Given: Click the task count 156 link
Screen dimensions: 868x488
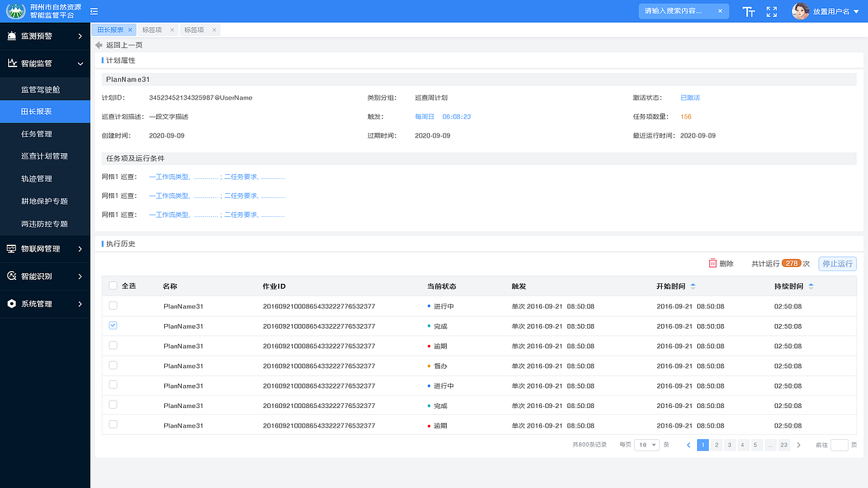Looking at the screenshot, I should [x=686, y=117].
